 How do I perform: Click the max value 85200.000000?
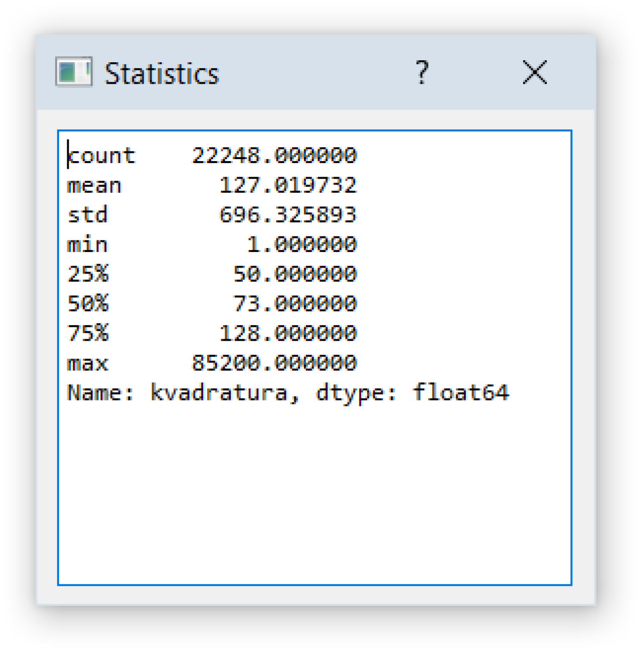274,363
